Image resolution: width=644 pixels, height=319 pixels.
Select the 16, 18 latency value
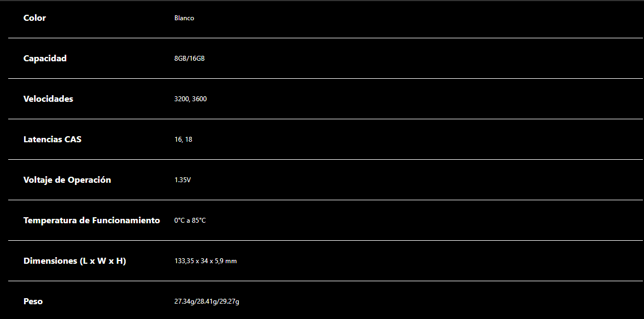(183, 140)
